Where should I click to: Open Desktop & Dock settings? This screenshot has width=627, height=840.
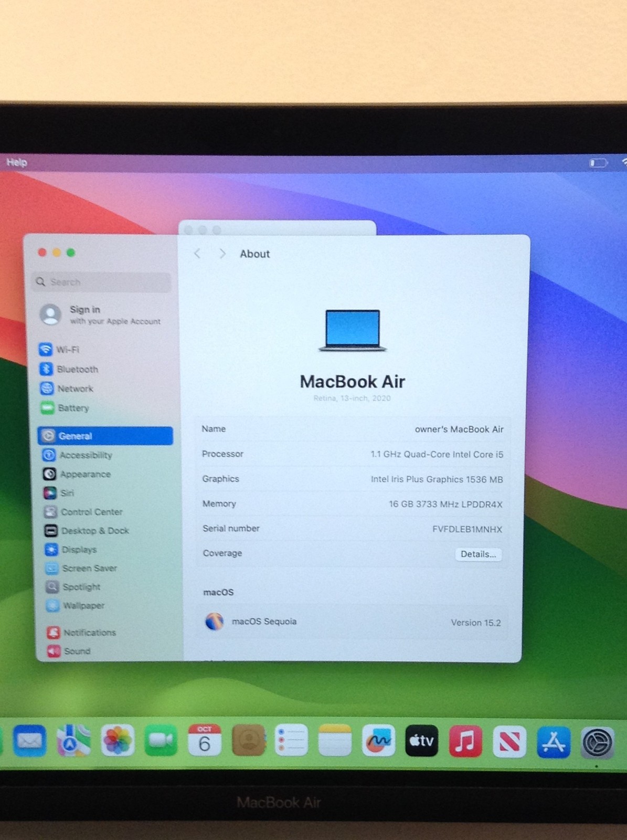click(87, 531)
